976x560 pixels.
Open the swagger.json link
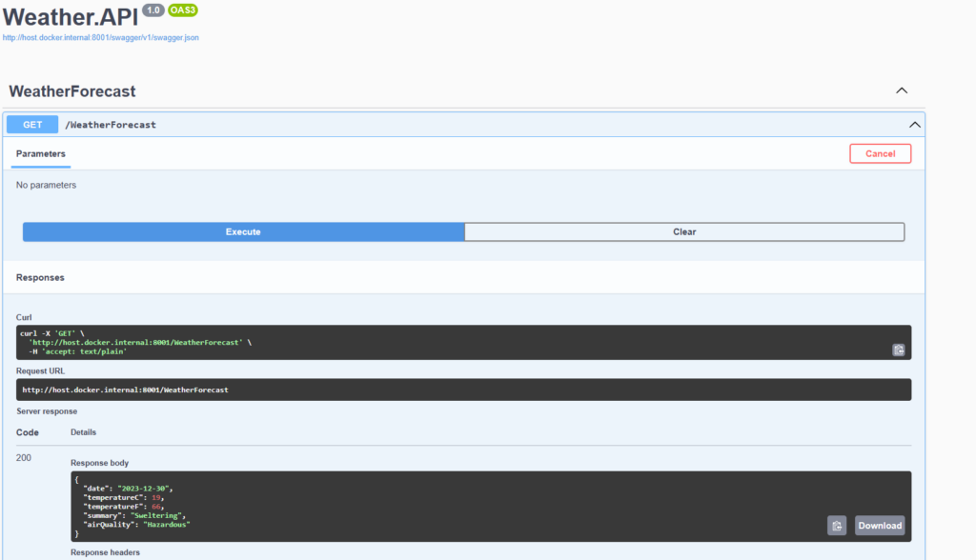[101, 38]
